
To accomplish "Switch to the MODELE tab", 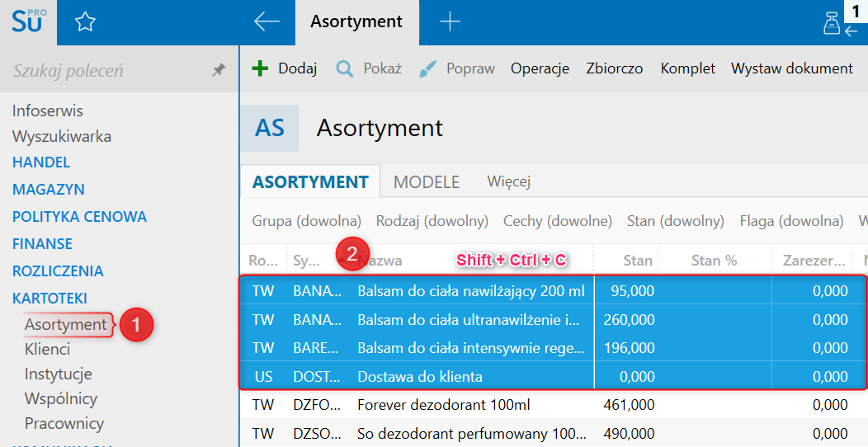I will click(427, 181).
